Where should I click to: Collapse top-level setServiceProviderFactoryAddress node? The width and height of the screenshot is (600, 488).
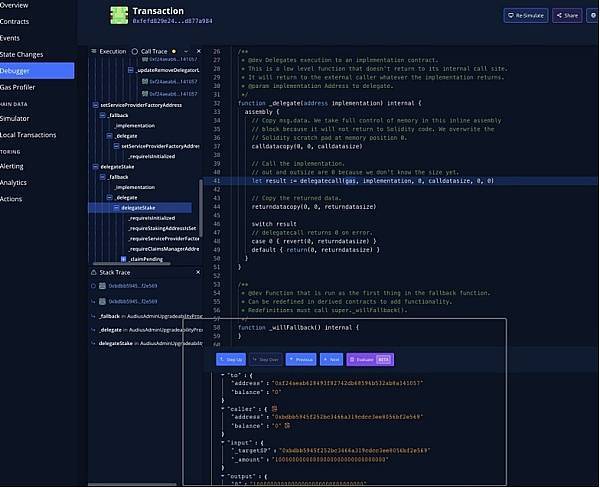click(95, 105)
